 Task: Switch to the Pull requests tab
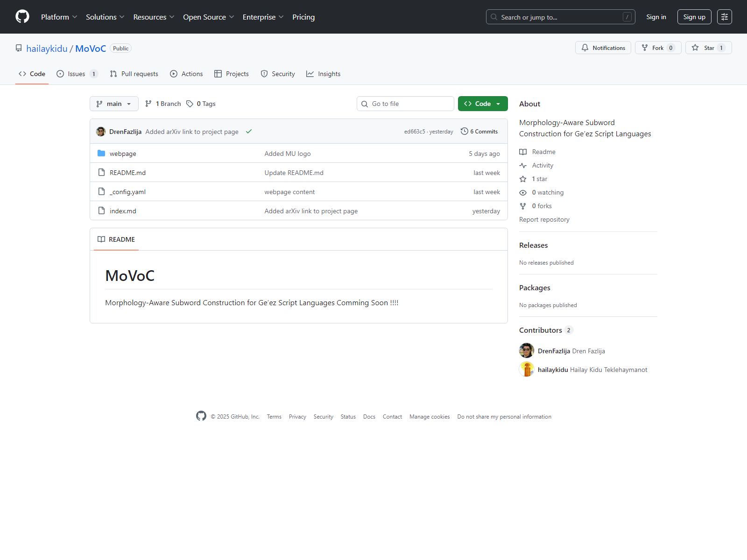(134, 74)
